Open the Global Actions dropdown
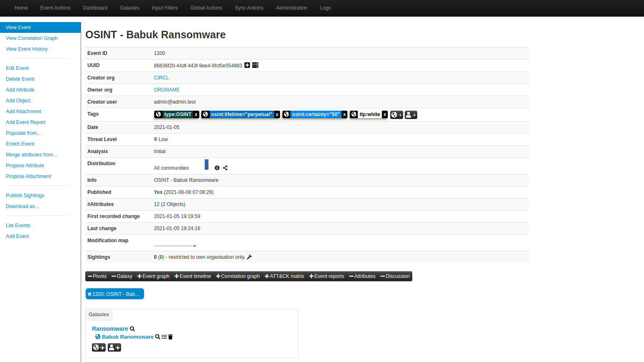This screenshot has width=644, height=362. (x=206, y=8)
